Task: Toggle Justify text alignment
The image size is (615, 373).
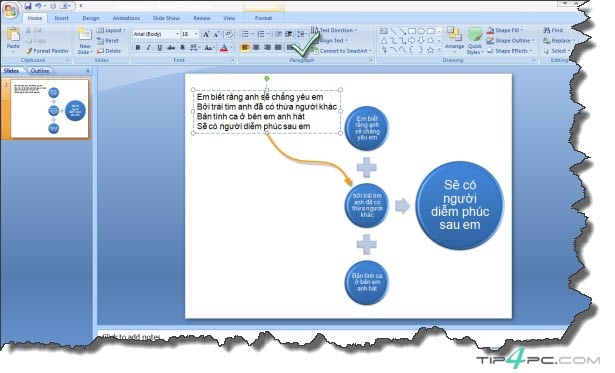Action: tap(278, 47)
